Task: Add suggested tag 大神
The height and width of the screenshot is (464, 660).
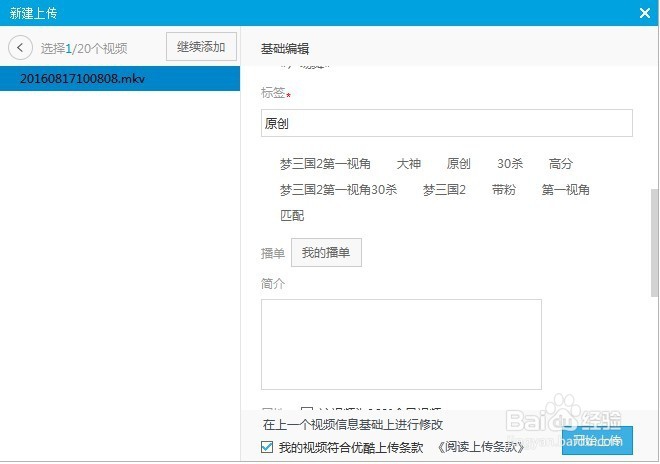Action: [409, 164]
